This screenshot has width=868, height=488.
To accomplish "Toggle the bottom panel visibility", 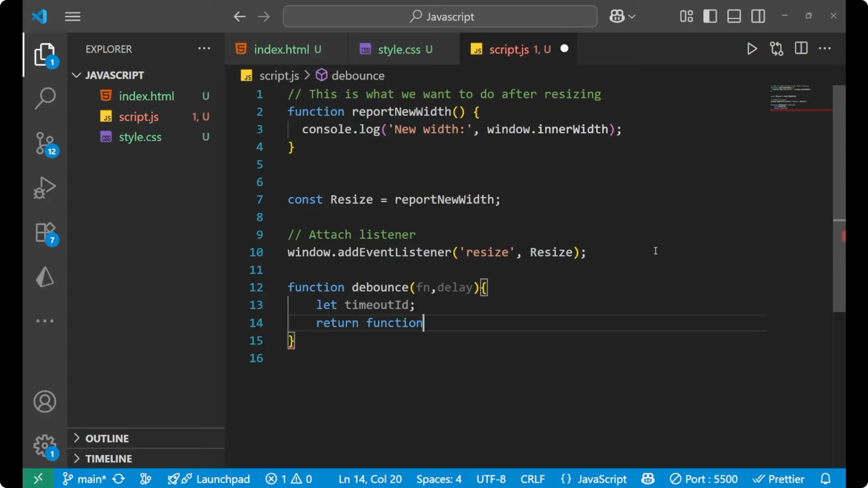I will [733, 16].
